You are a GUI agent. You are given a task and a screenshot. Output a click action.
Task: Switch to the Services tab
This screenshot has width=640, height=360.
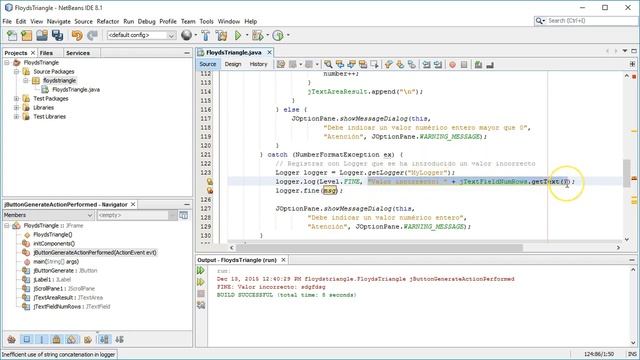tap(78, 53)
